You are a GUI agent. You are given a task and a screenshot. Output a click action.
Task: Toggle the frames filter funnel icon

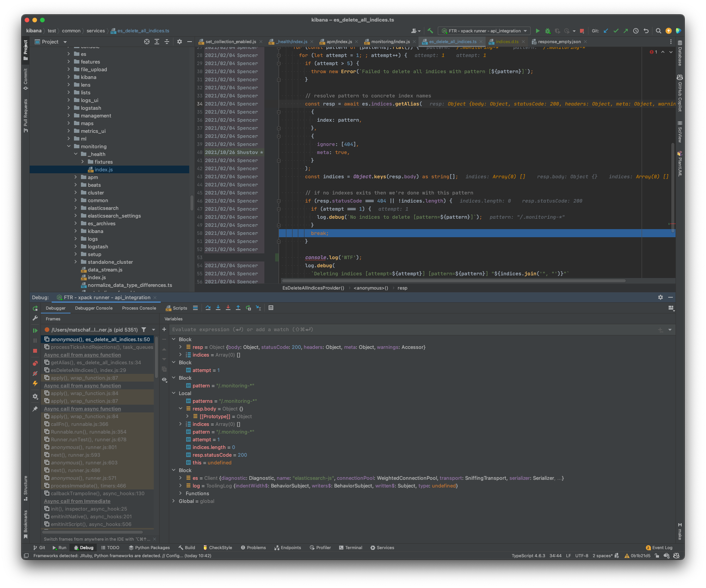point(144,330)
